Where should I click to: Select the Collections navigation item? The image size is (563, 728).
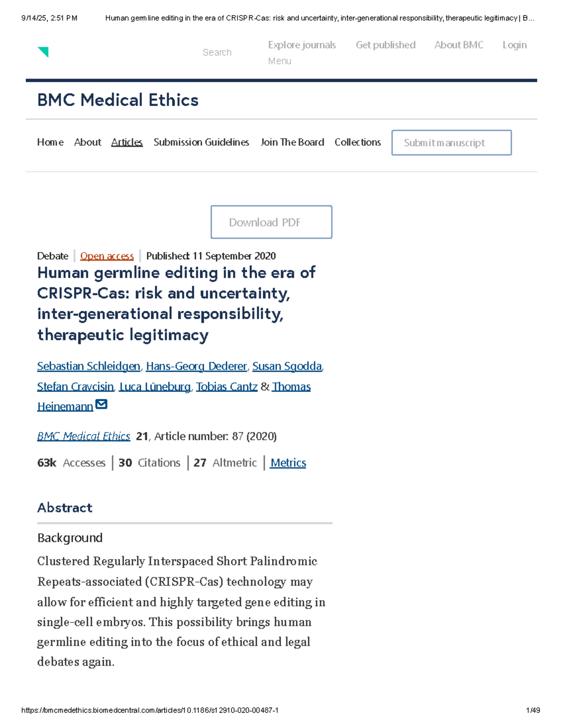click(x=358, y=142)
